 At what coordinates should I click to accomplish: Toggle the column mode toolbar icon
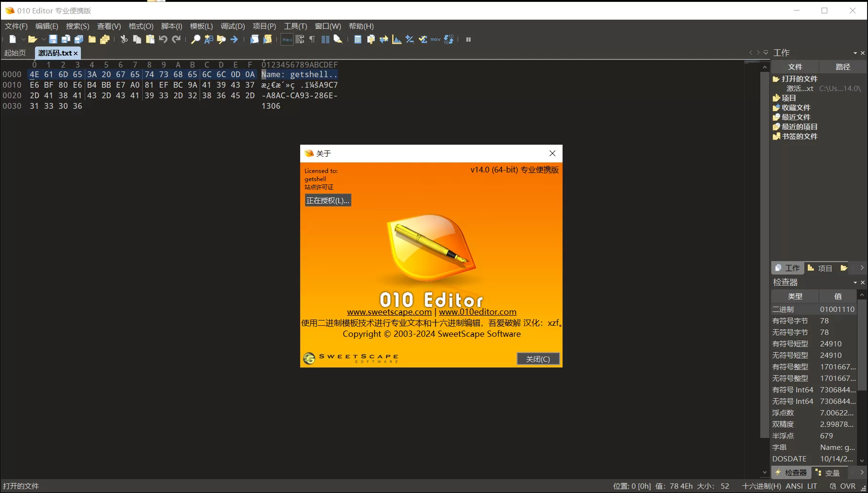point(326,39)
